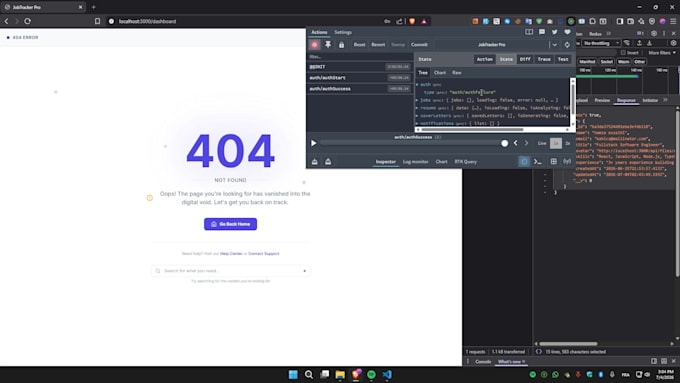
Task: Click the Commit button
Action: click(419, 45)
